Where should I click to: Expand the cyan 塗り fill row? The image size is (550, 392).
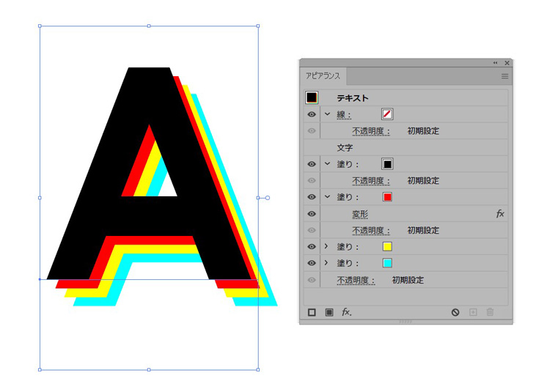coord(326,263)
